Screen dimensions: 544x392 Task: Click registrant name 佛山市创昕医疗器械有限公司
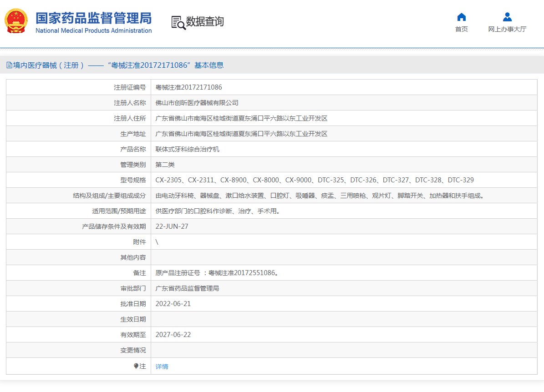coord(197,103)
